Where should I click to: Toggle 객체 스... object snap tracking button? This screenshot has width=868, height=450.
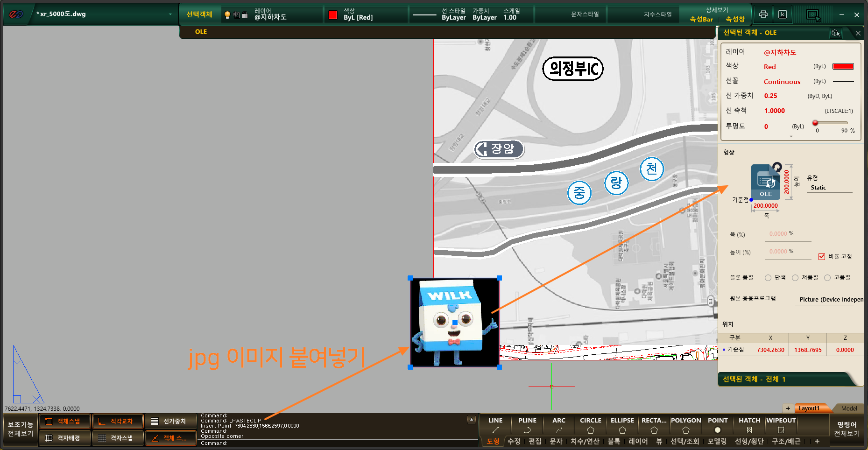tap(170, 438)
